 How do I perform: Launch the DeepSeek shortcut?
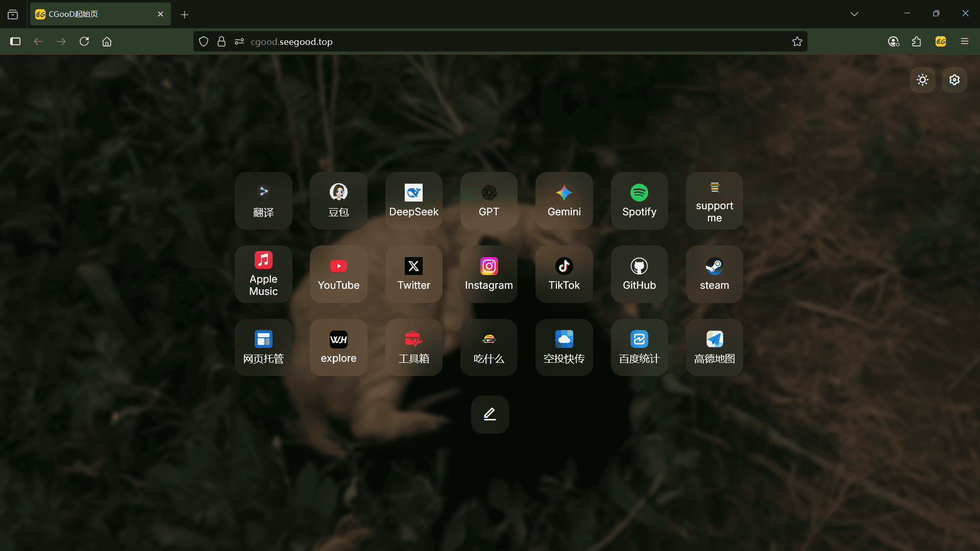tap(414, 201)
